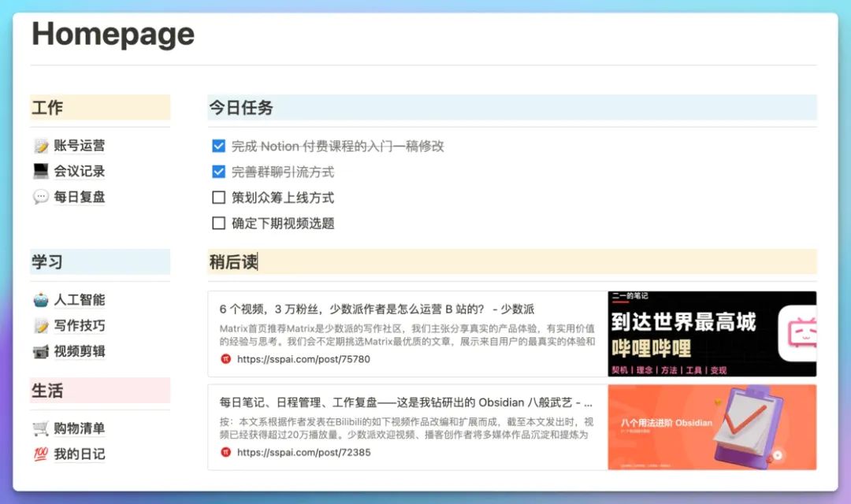851x504 pixels.
Task: Click the memo icon beside 写作技巧
Action: (x=41, y=325)
